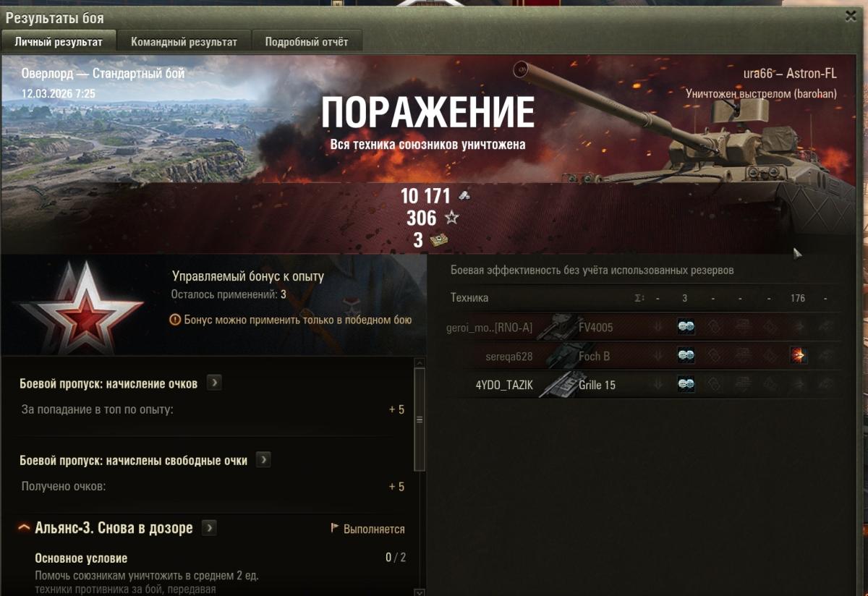Click the crew book icon beside 3
868x596 pixels.
pyautogui.click(x=438, y=240)
